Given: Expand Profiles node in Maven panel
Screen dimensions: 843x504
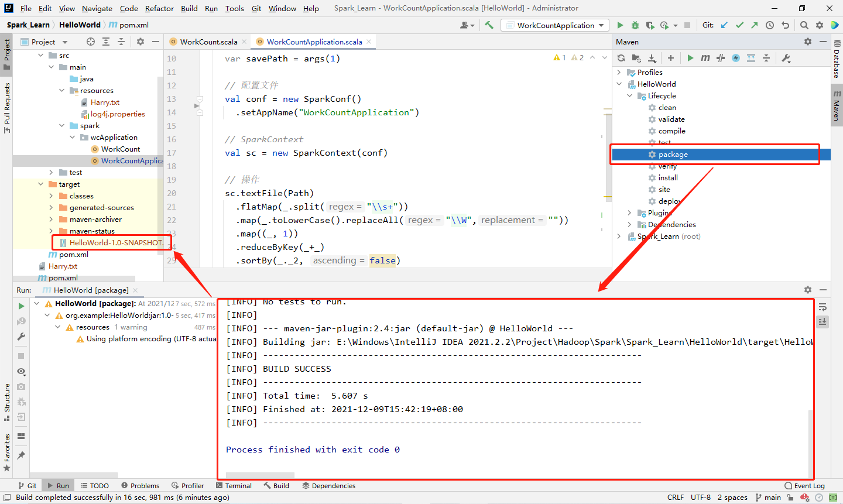Looking at the screenshot, I should coord(619,72).
